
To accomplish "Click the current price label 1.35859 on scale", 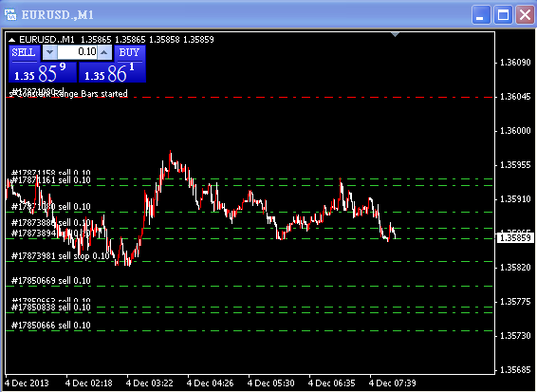I will point(515,238).
